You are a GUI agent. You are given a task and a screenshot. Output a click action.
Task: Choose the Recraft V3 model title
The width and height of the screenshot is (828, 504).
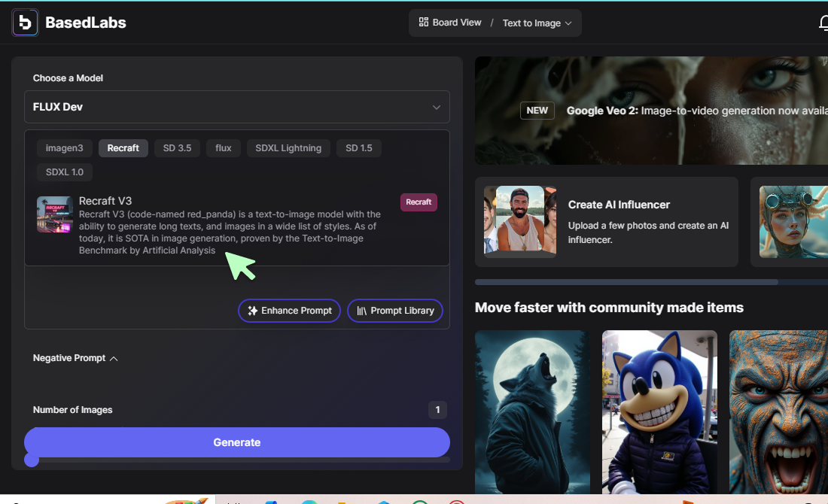[105, 201]
